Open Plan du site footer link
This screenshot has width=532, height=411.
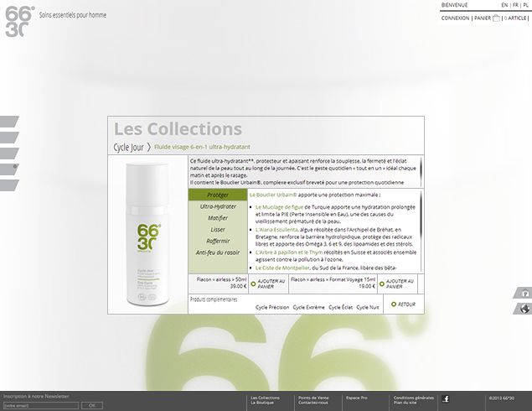405,403
